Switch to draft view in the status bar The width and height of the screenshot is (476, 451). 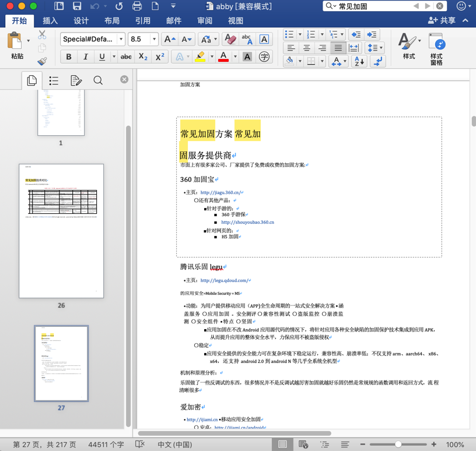pos(345,445)
